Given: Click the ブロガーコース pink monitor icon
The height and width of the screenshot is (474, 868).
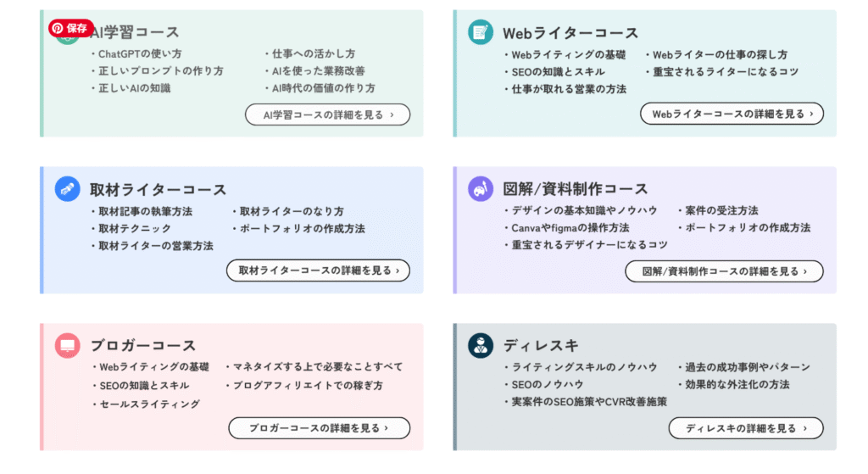Looking at the screenshot, I should (x=68, y=345).
